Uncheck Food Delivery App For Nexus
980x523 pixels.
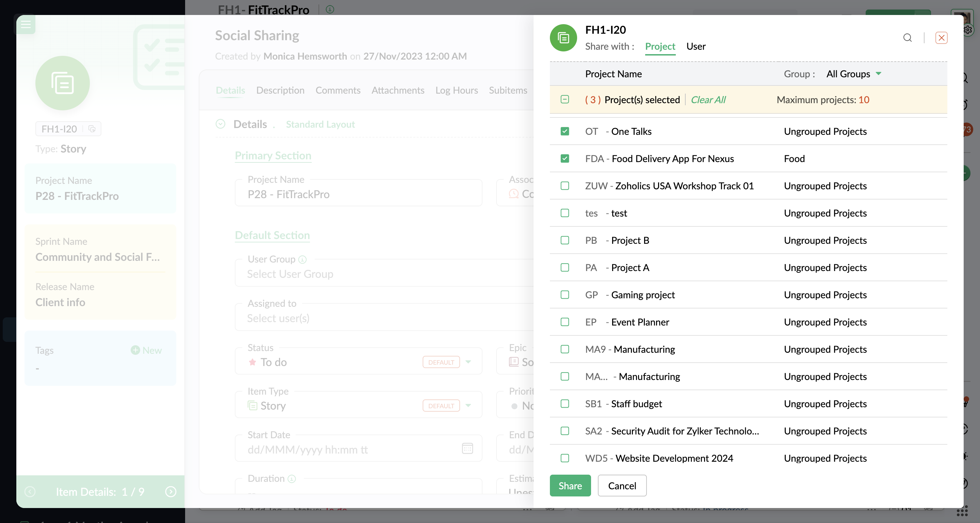pos(565,159)
